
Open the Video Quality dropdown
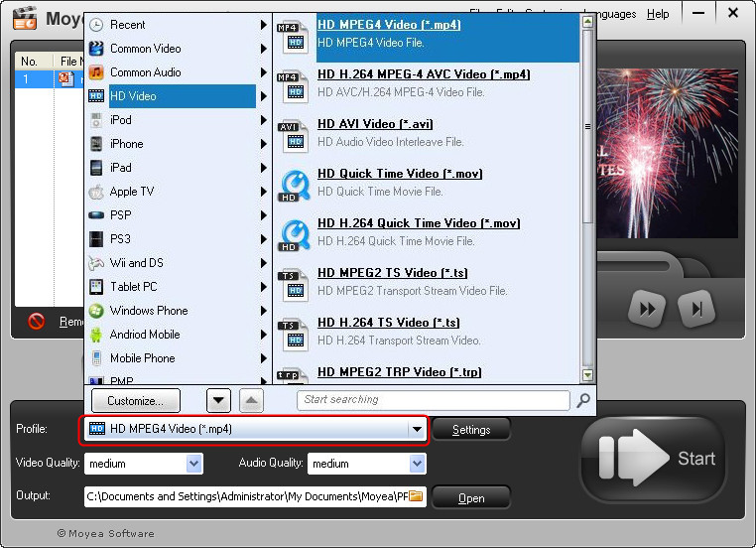point(193,464)
